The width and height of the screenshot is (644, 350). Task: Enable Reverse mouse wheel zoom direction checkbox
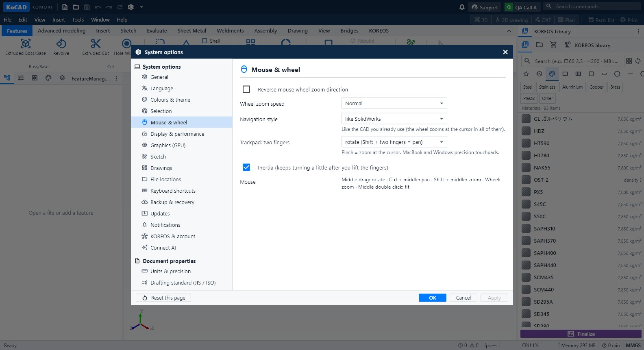pos(246,89)
